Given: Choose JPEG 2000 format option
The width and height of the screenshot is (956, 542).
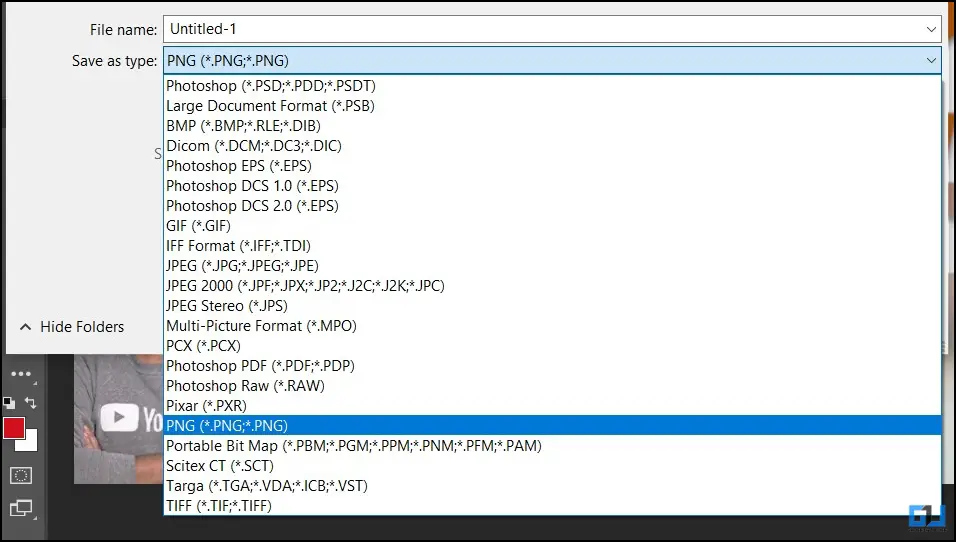Looking at the screenshot, I should point(552,286).
